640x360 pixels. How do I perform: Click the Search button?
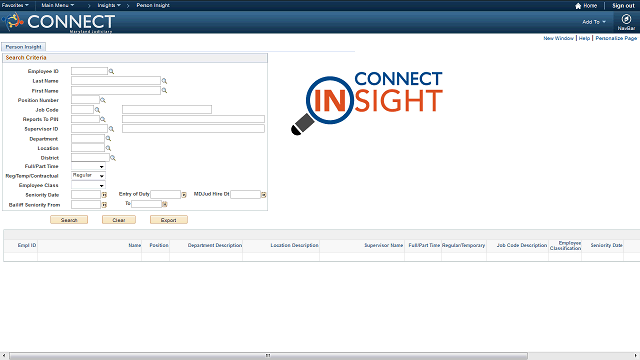pos(69,220)
